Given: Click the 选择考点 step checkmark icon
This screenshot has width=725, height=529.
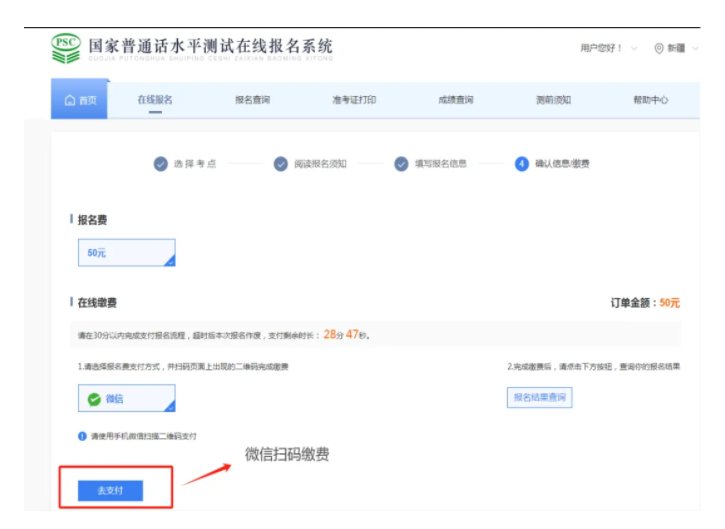Looking at the screenshot, I should [x=160, y=164].
